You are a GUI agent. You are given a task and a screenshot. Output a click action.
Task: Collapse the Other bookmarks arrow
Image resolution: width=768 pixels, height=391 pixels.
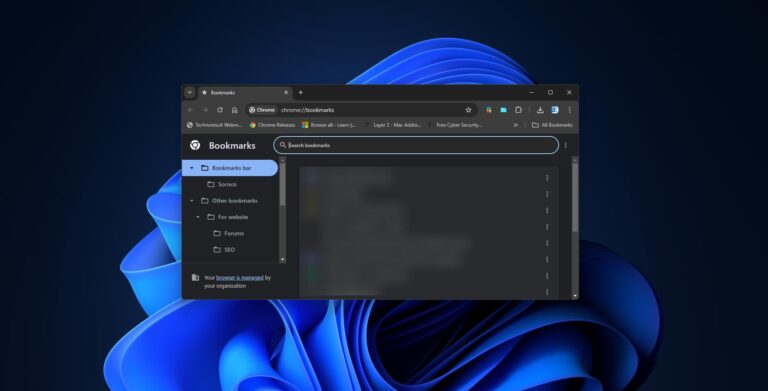tap(192, 201)
